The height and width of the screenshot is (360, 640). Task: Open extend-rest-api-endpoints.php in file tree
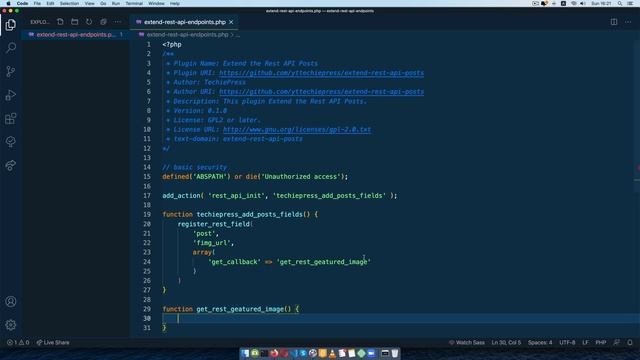point(76,35)
